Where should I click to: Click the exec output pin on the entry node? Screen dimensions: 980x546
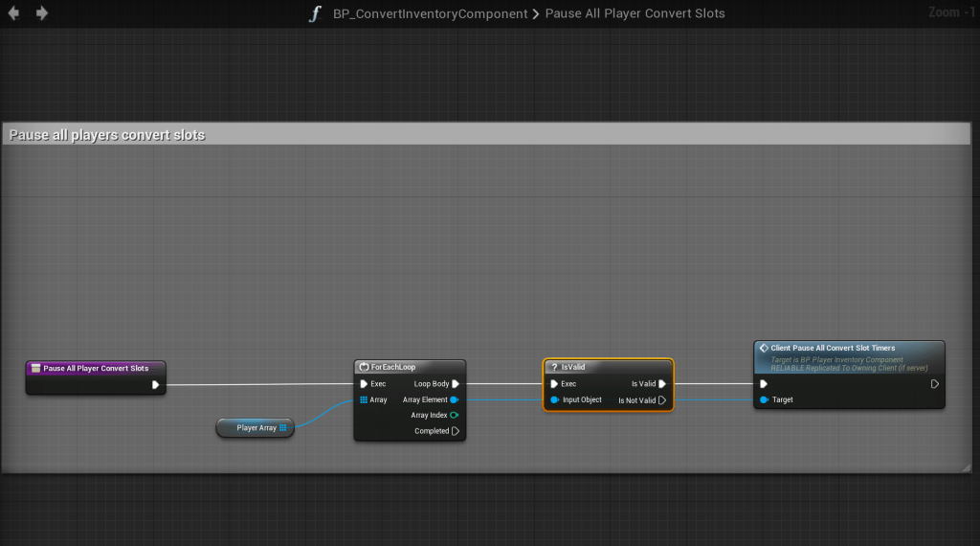tap(155, 385)
